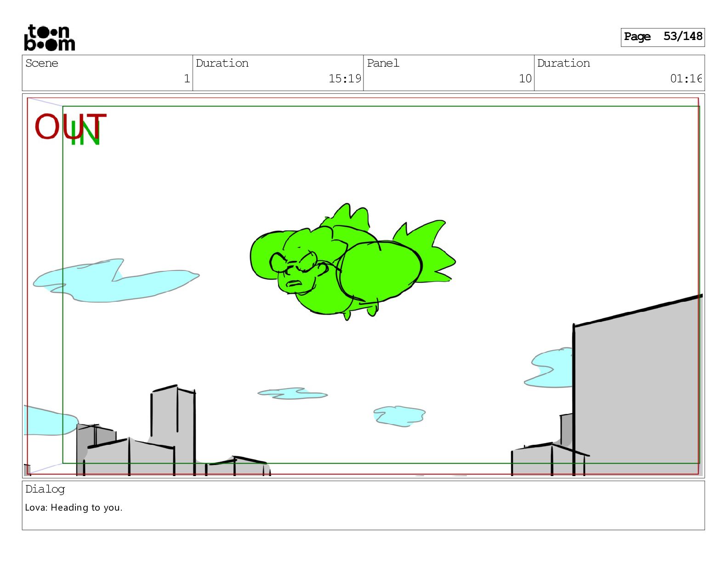
Task: Click the scene duration value 15:19
Action: (x=345, y=79)
